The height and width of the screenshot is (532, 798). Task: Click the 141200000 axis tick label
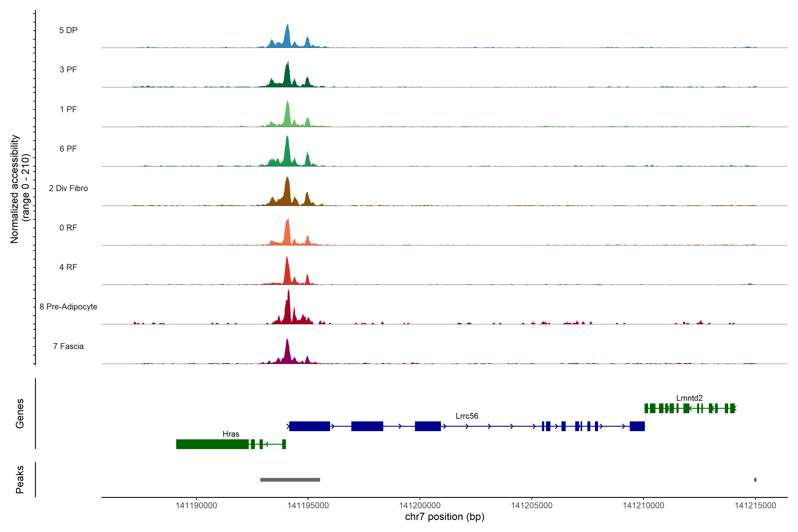[420, 505]
